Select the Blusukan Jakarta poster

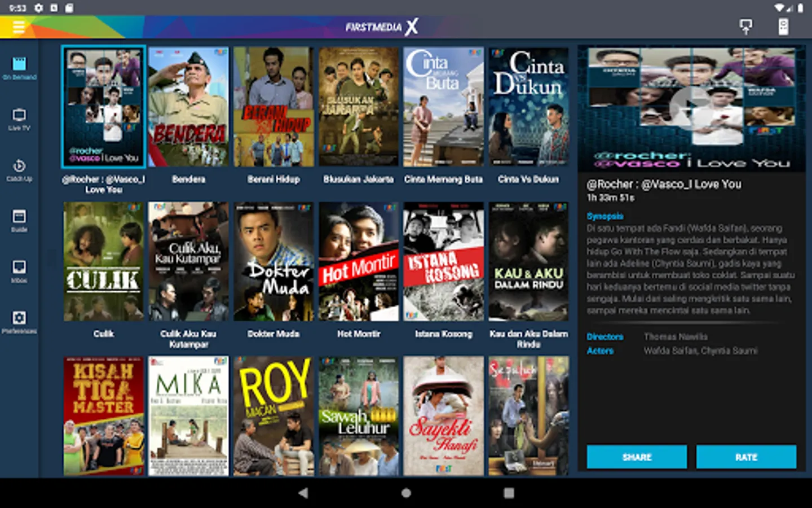[359, 107]
